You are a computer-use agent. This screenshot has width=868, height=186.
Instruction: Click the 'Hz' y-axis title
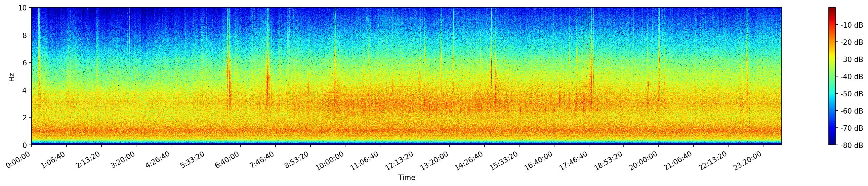[x=12, y=76]
